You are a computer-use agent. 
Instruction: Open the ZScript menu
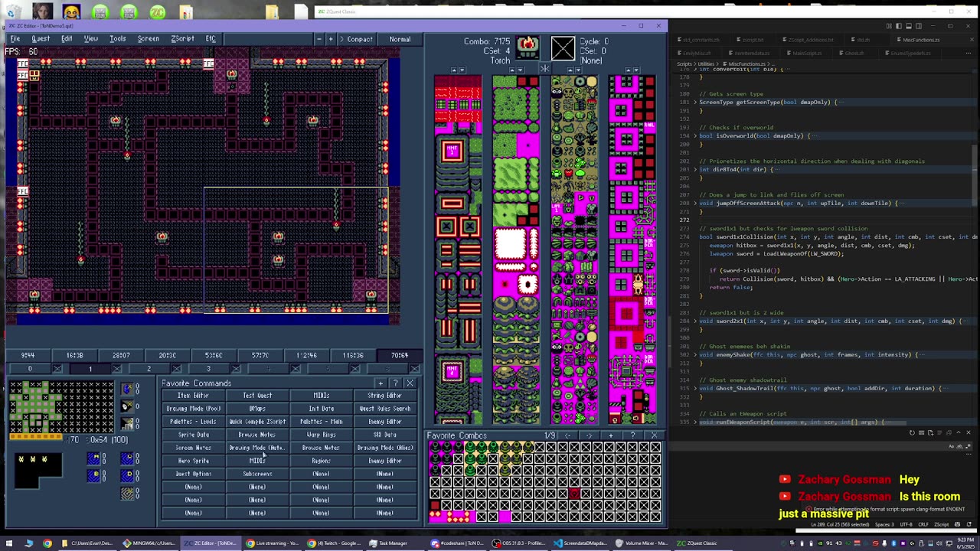[182, 39]
